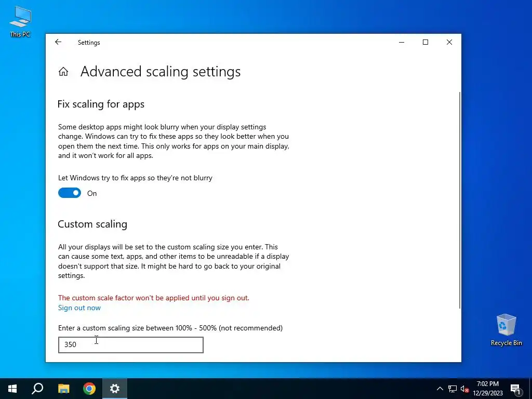532x399 pixels.
Task: Open the Action Center notifications icon
Action: click(516, 389)
